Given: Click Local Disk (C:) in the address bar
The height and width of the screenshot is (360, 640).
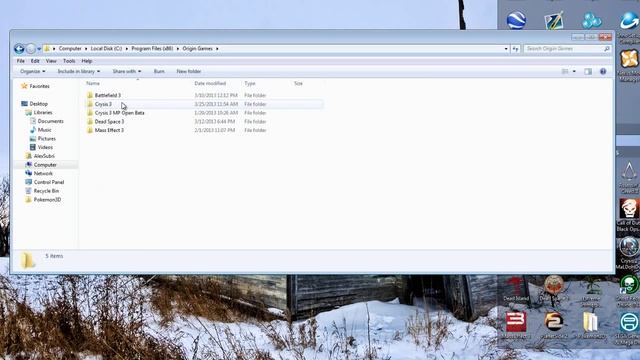Looking at the screenshot, I should 106,49.
